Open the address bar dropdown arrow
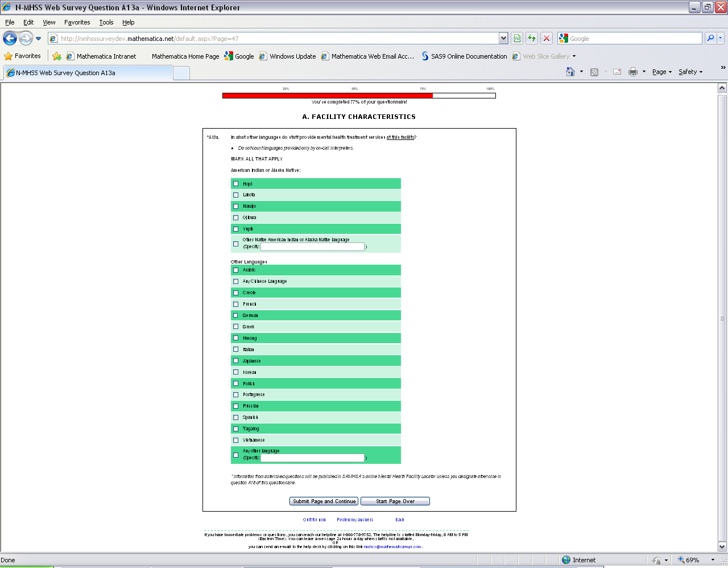The height and width of the screenshot is (568, 728). click(503, 38)
